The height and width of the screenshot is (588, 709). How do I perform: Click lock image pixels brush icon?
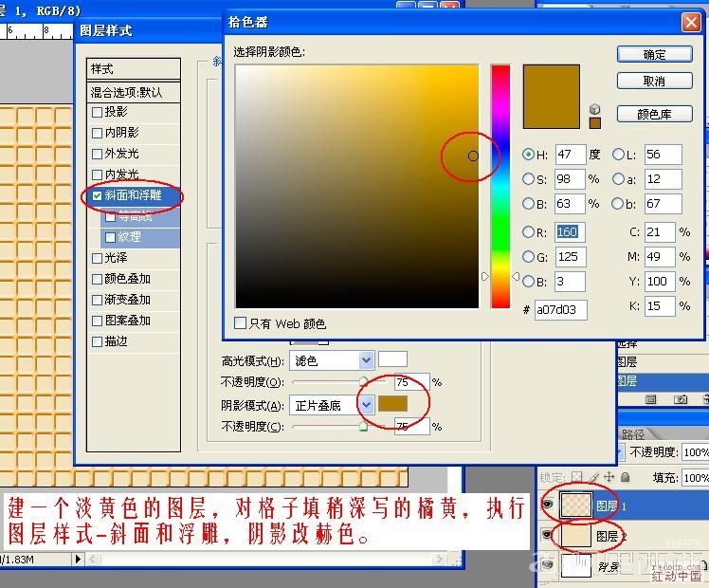(x=594, y=477)
